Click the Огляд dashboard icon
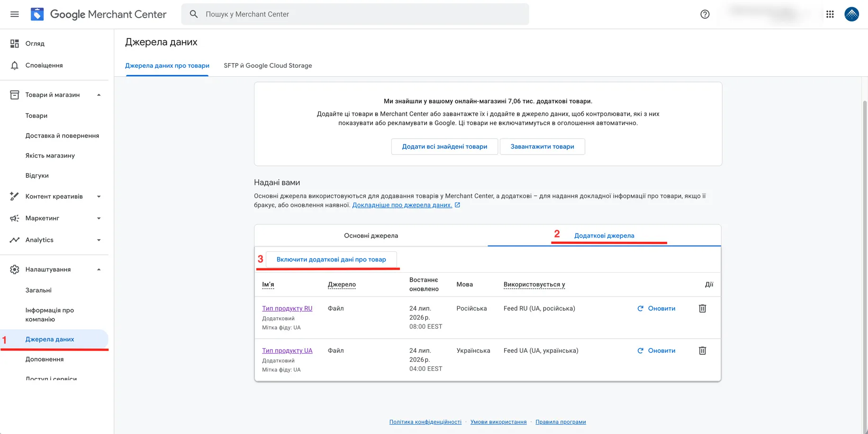The width and height of the screenshot is (868, 434). pyautogui.click(x=15, y=44)
